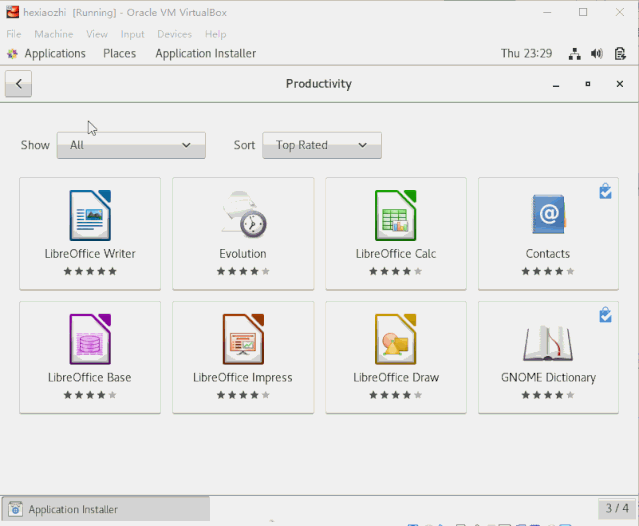Click the network status icon in top bar
This screenshot has height=526, width=639.
click(x=575, y=54)
